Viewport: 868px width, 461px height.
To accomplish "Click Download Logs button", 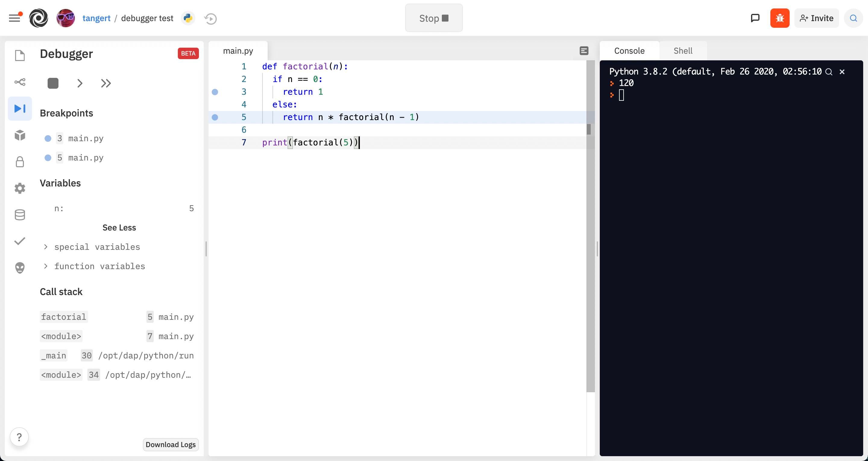I will [171, 444].
